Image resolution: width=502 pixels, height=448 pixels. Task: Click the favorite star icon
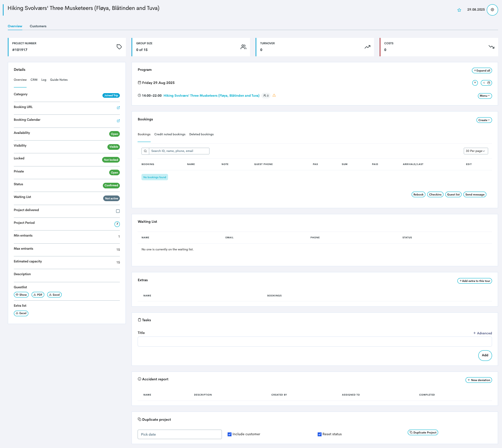[459, 10]
